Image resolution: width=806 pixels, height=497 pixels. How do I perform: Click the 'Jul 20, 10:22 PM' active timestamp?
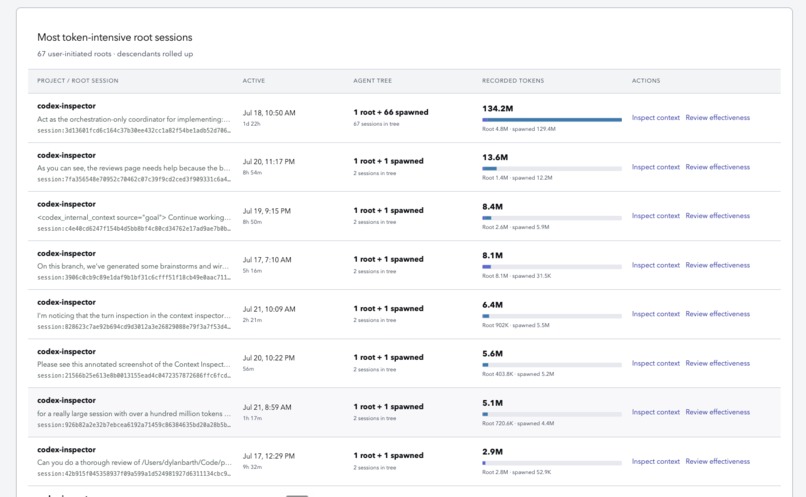click(x=269, y=358)
